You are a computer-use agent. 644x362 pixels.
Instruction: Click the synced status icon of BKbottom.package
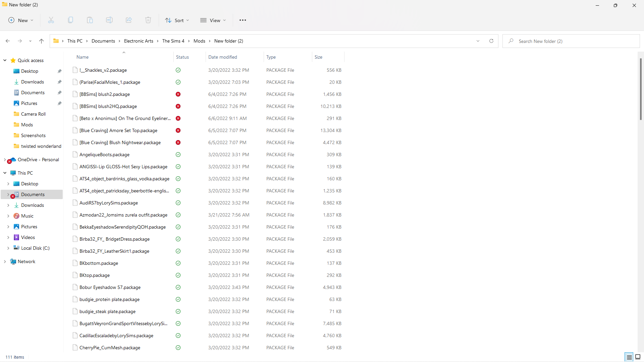(178, 263)
